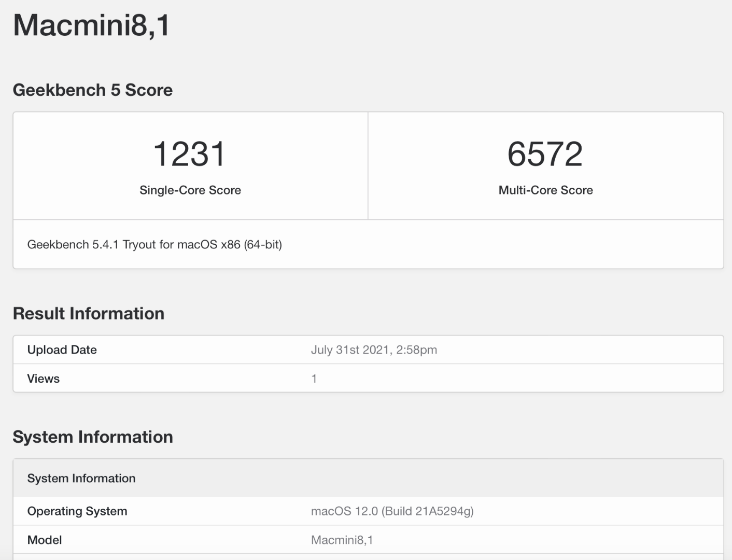732x560 pixels.
Task: Click the Views count value 1
Action: coord(314,379)
